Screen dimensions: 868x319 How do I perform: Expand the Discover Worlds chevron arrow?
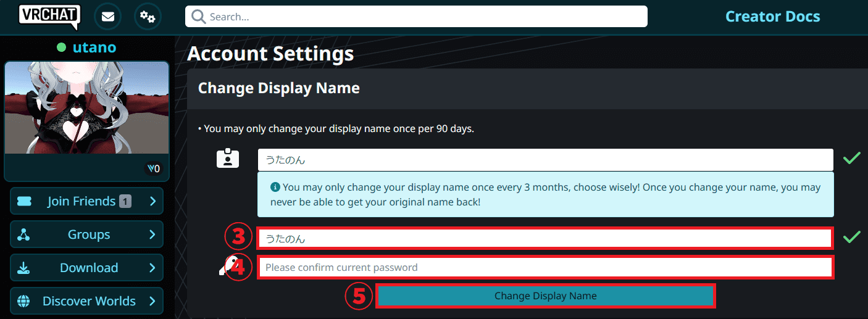pos(152,301)
